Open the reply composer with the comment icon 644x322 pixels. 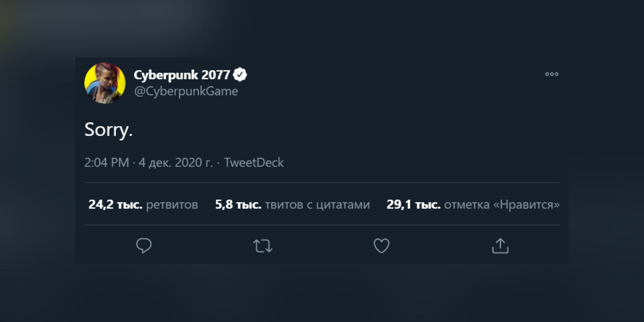click(144, 245)
